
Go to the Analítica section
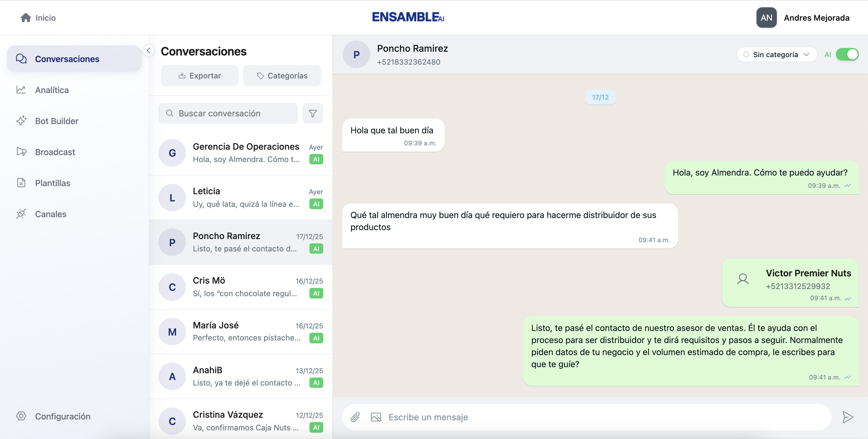52,90
